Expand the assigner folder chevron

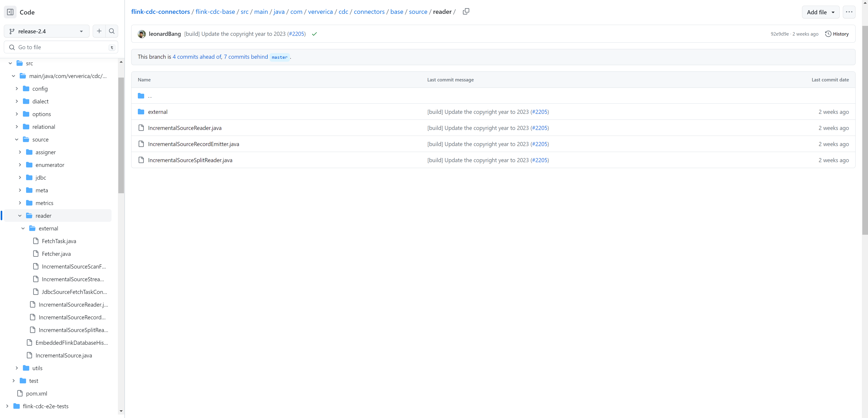[x=20, y=152]
